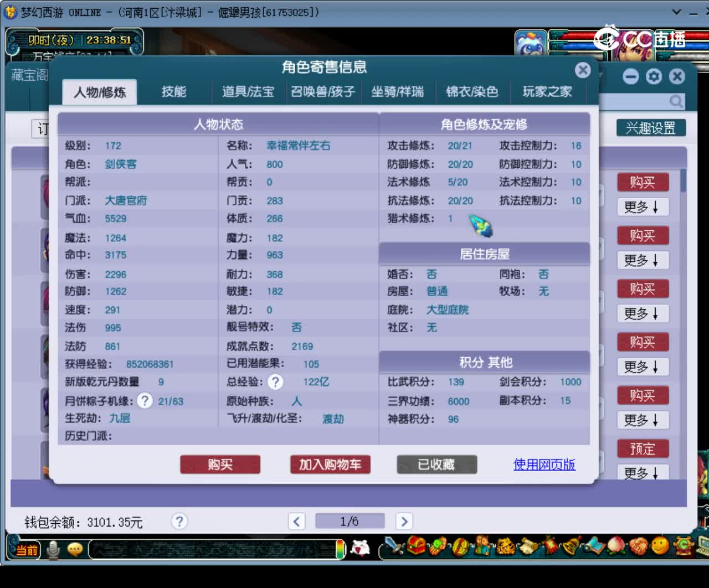The image size is (709, 588).
Task: Click the 预定 button in the listing
Action: tap(643, 448)
